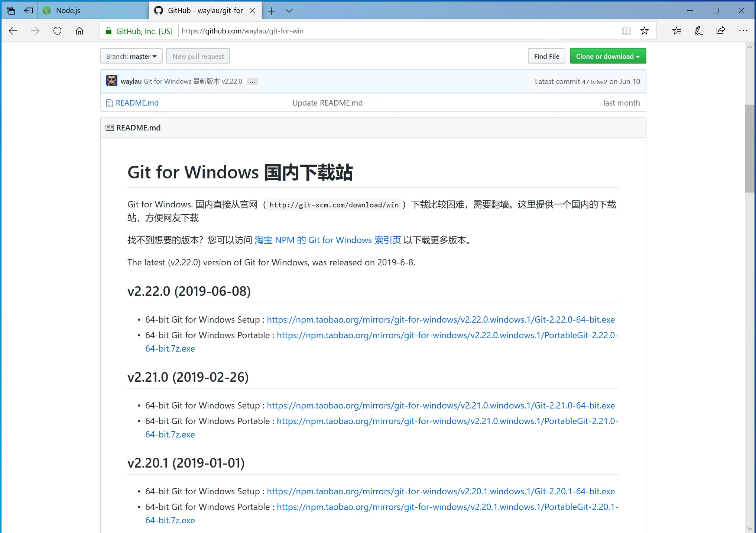756x533 pixels.
Task: Open the reading view icon
Action: tap(626, 31)
